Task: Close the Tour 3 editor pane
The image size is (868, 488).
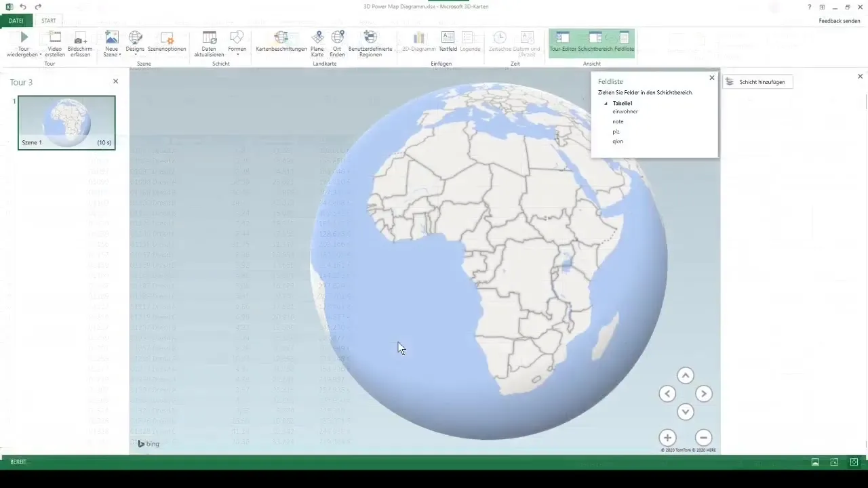Action: point(115,81)
